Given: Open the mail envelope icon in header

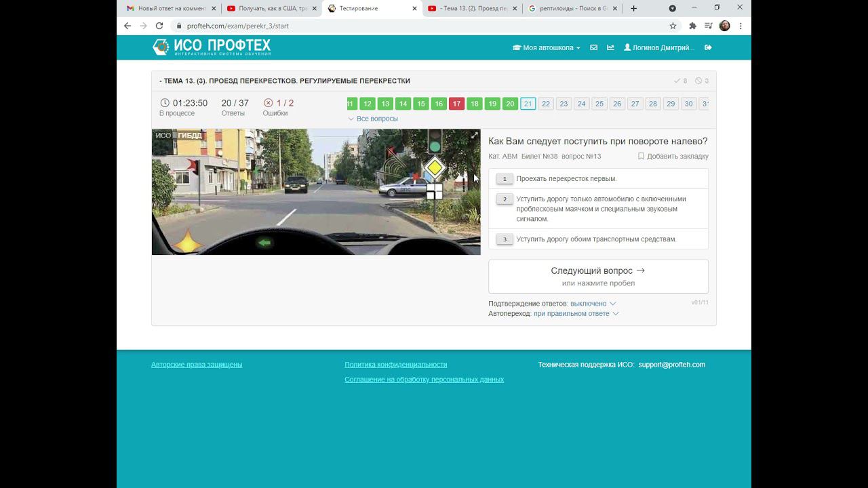Looking at the screenshot, I should click(x=593, y=47).
